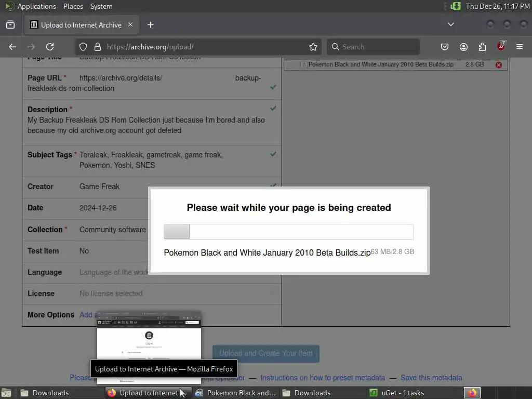Screen dimensions: 532x399
Task: Click the 63 MB/2.8 GB progress text
Action: click(x=393, y=252)
